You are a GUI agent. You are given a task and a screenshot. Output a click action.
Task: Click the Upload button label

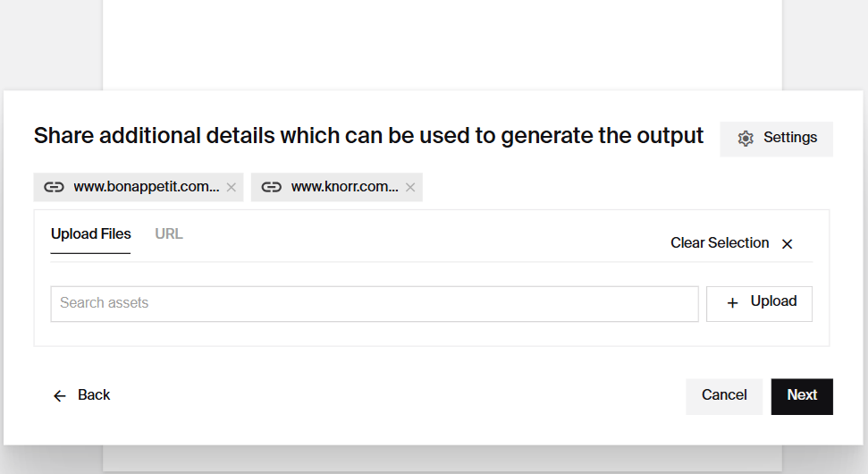(773, 301)
